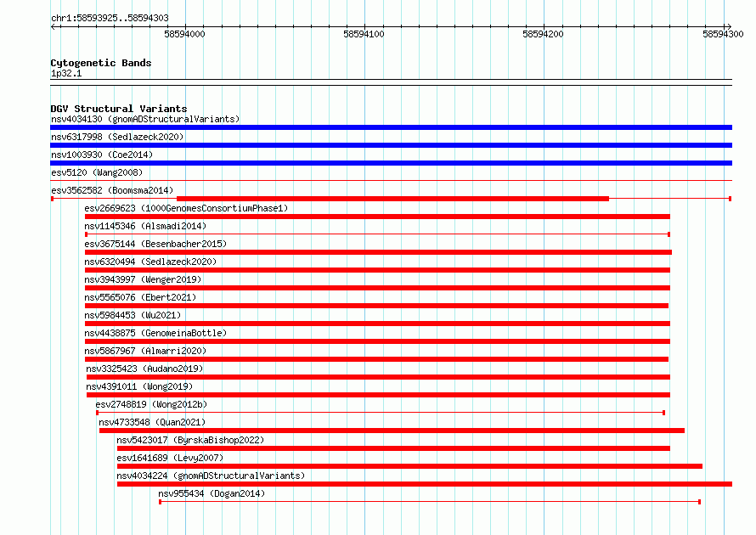Click the blue bar under nsv6317998

coord(391,145)
